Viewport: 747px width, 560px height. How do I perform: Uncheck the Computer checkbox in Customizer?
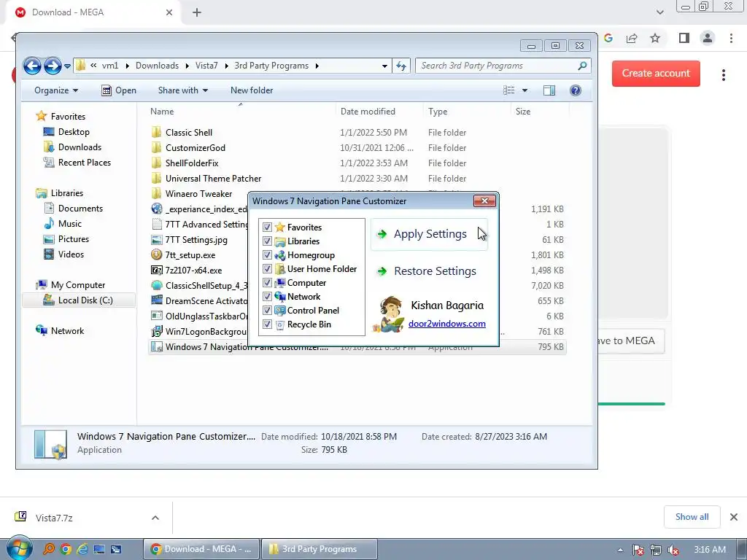(x=267, y=282)
